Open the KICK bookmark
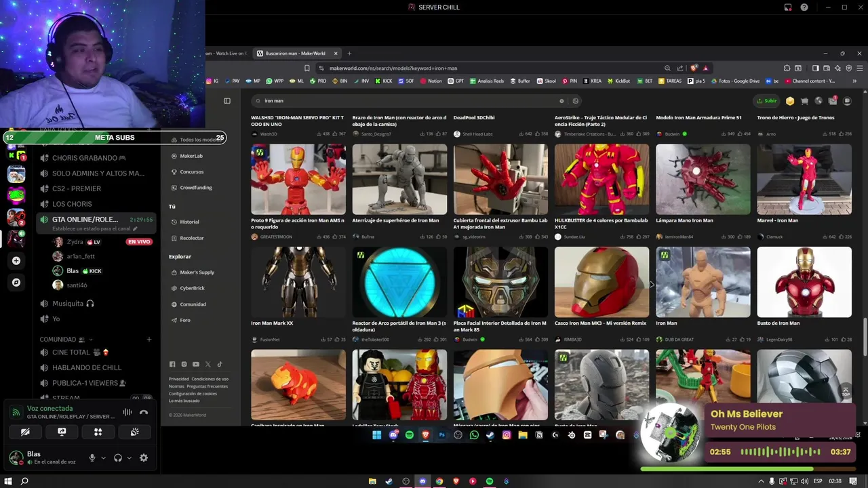The image size is (868, 488). [x=383, y=81]
